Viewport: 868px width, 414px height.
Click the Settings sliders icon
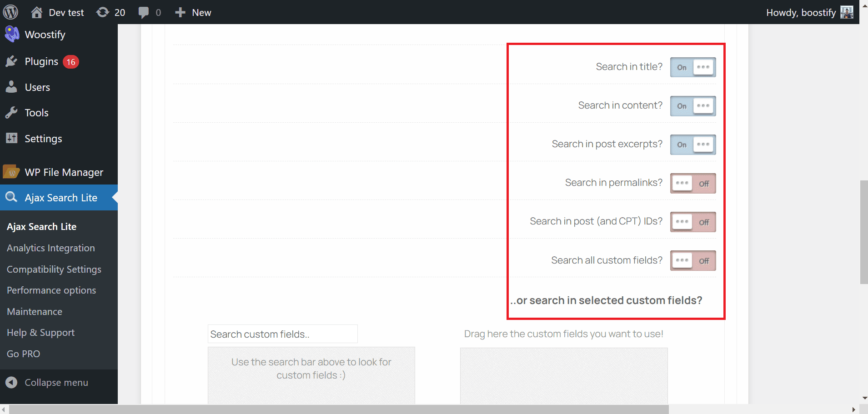click(11, 138)
